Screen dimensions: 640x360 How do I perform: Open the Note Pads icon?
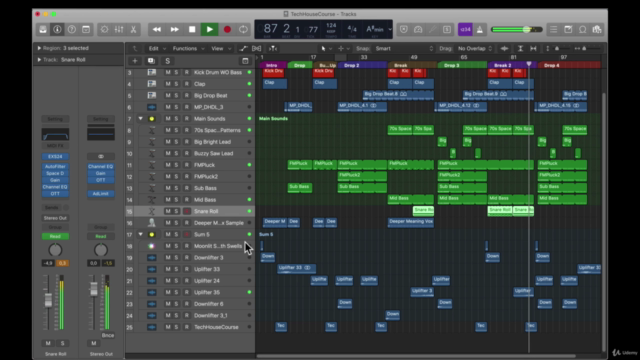(568, 29)
